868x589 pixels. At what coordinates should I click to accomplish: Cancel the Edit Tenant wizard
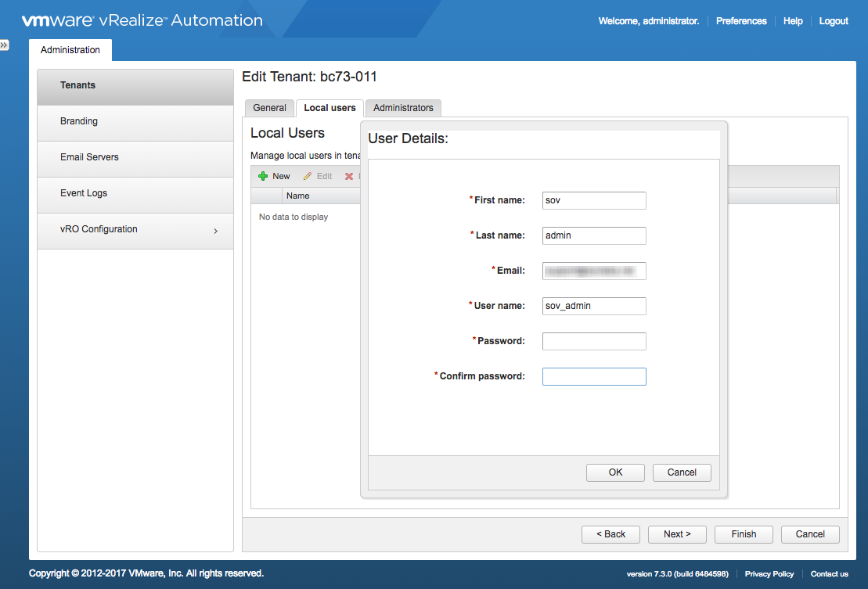click(810, 534)
